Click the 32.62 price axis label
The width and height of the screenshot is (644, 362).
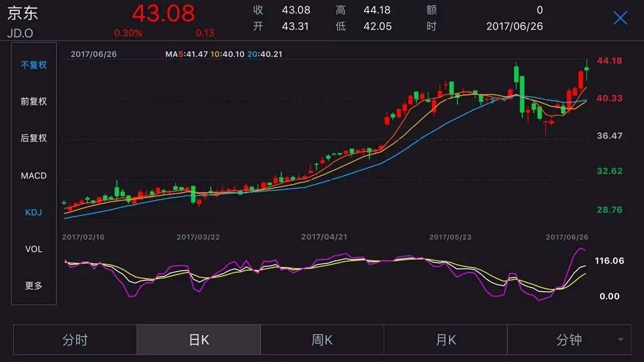[x=609, y=171]
